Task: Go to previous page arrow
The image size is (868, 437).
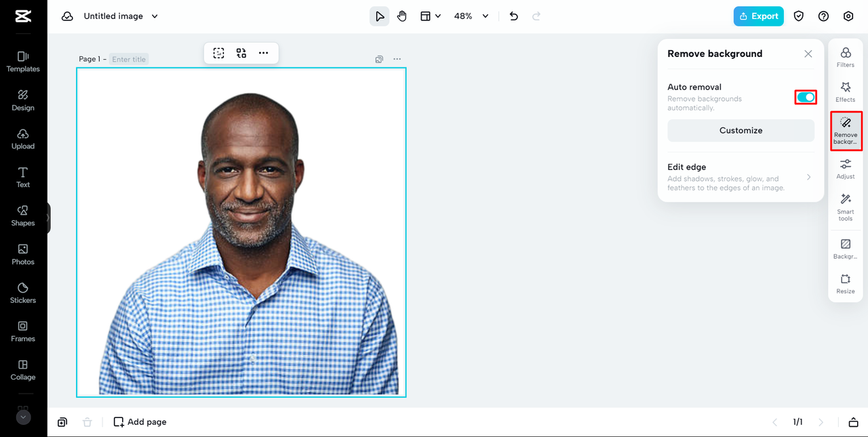Action: coord(775,422)
